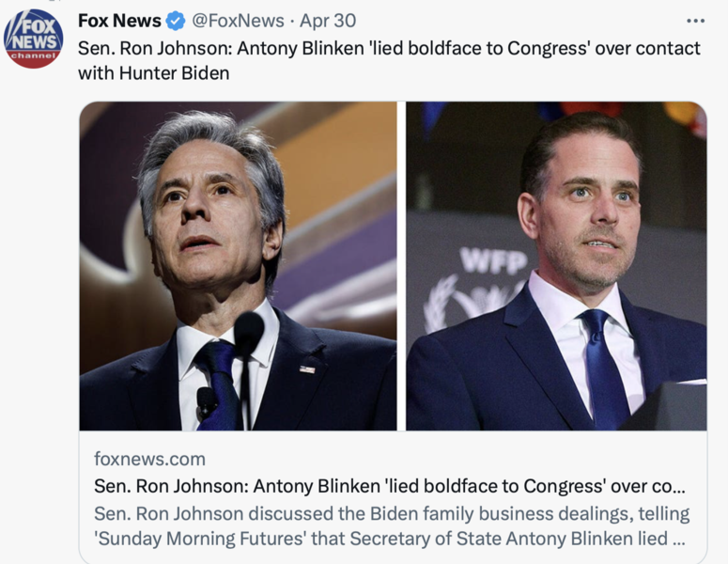
Task: Click the microphone in the left photo
Action: (x=248, y=334)
